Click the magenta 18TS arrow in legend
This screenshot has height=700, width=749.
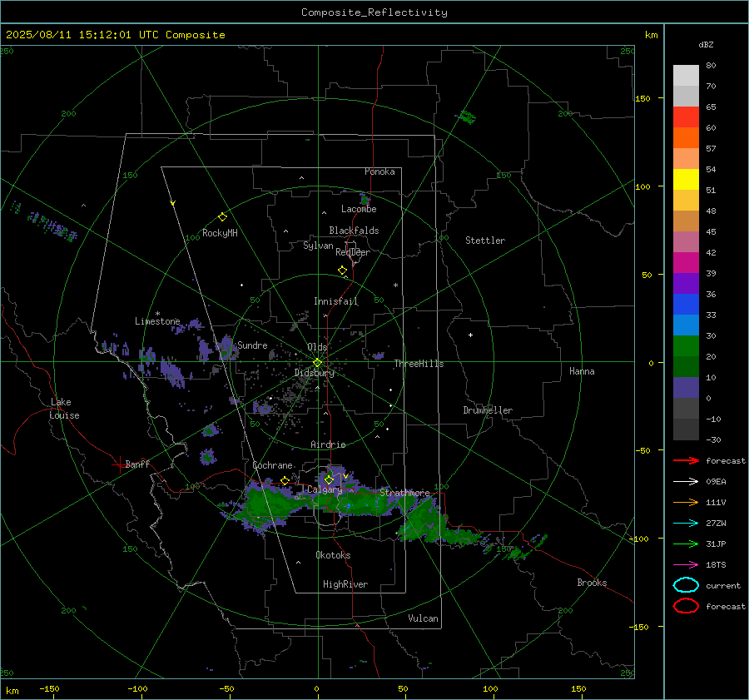686,565
